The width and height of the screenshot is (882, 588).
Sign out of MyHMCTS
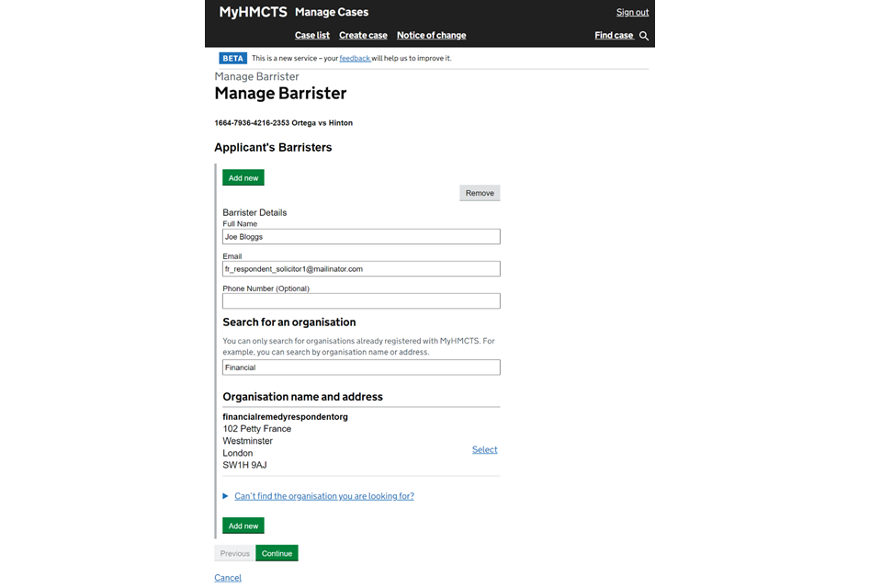(632, 13)
